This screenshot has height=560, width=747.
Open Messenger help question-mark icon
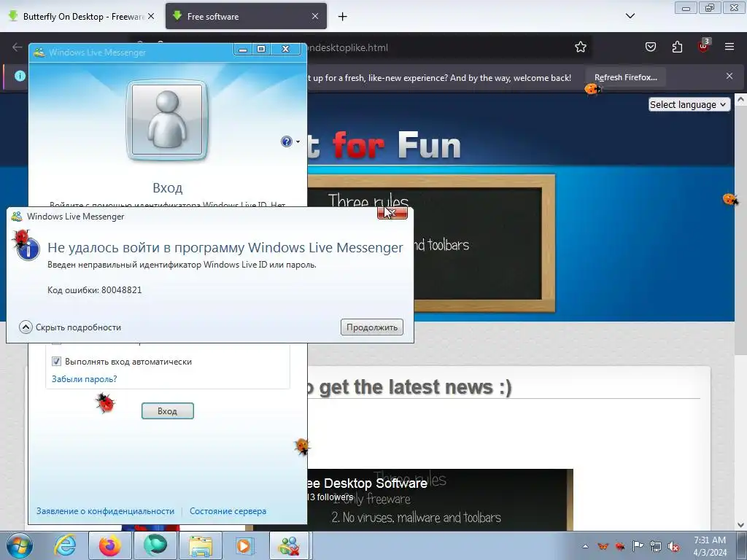click(x=286, y=141)
